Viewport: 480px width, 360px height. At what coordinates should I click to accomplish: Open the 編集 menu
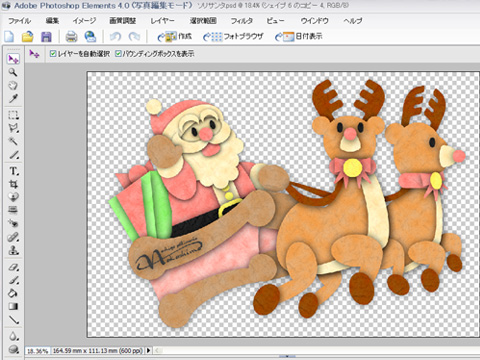click(52, 21)
